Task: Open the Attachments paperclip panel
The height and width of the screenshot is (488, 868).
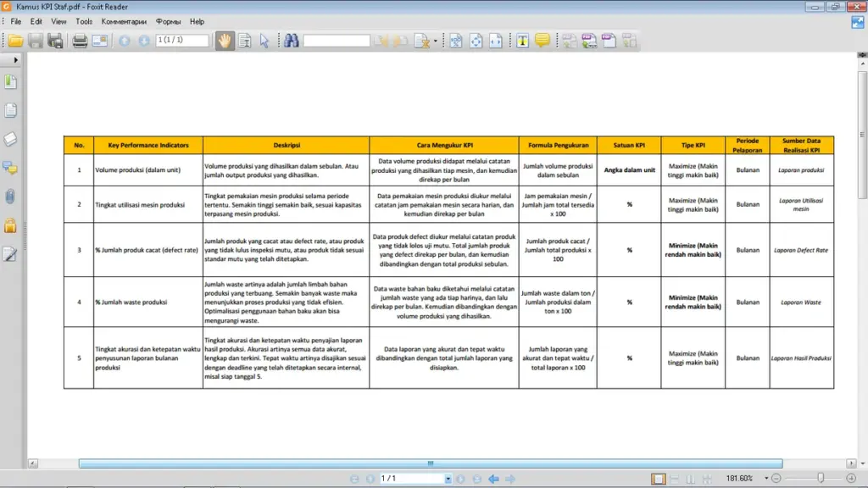Action: (x=10, y=197)
